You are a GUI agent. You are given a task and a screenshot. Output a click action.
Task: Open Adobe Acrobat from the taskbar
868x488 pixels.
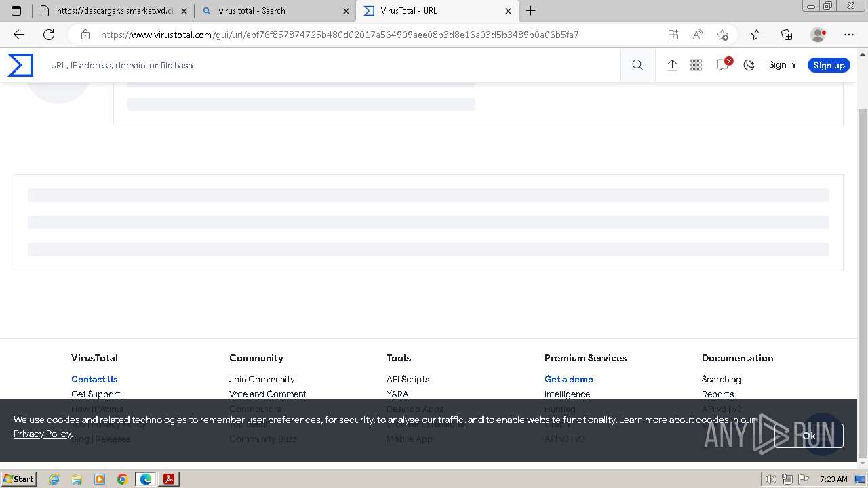(x=169, y=479)
